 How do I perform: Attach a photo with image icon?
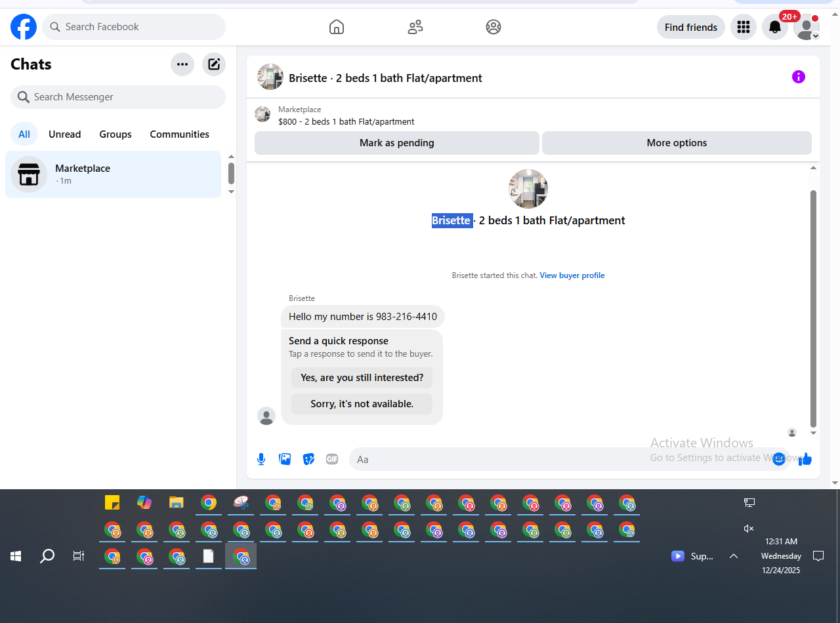tap(285, 459)
